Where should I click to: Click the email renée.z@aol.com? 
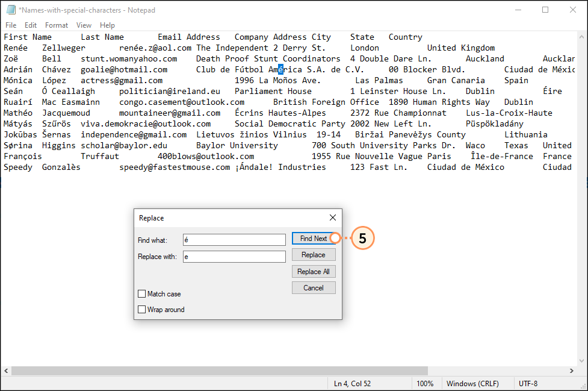[x=155, y=48]
